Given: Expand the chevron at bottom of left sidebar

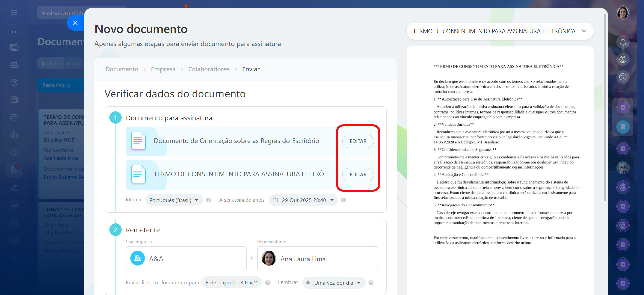Looking at the screenshot, I should 14,258.
